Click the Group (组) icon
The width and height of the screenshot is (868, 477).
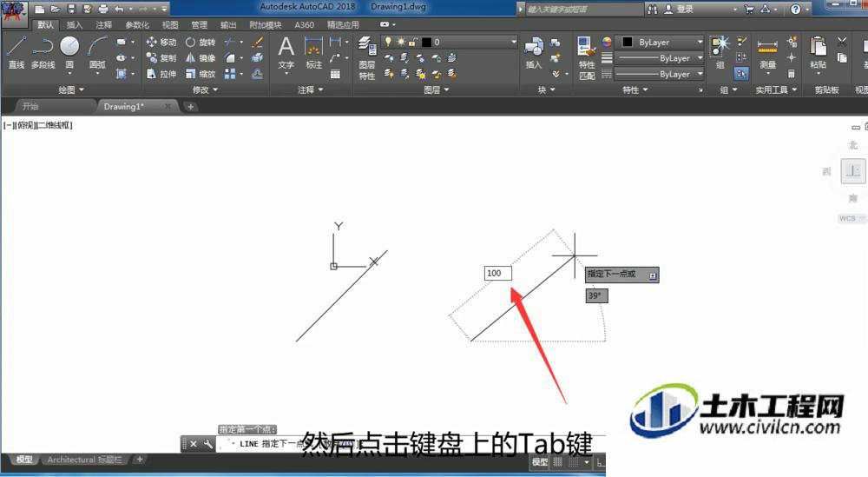tap(720, 53)
